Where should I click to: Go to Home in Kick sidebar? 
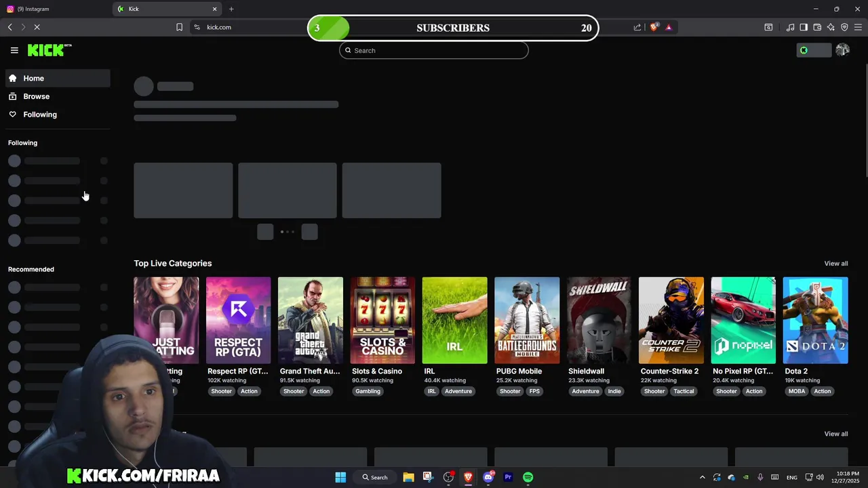(58, 78)
